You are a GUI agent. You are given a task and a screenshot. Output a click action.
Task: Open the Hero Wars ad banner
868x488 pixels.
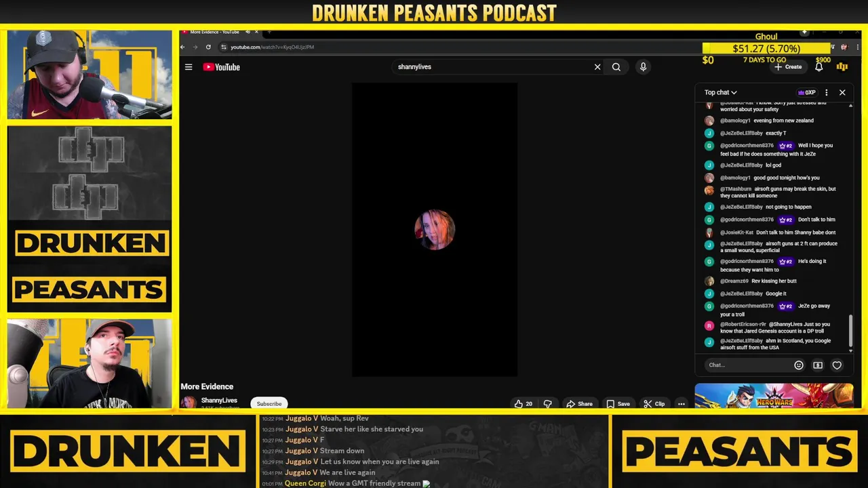(774, 396)
